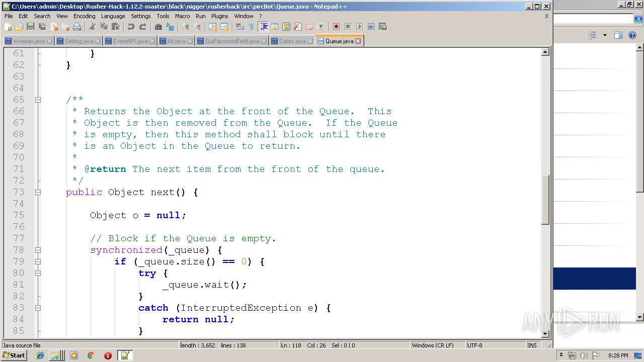644x362 pixels.
Task: Click the Stop Recording macro icon
Action: (x=348, y=27)
